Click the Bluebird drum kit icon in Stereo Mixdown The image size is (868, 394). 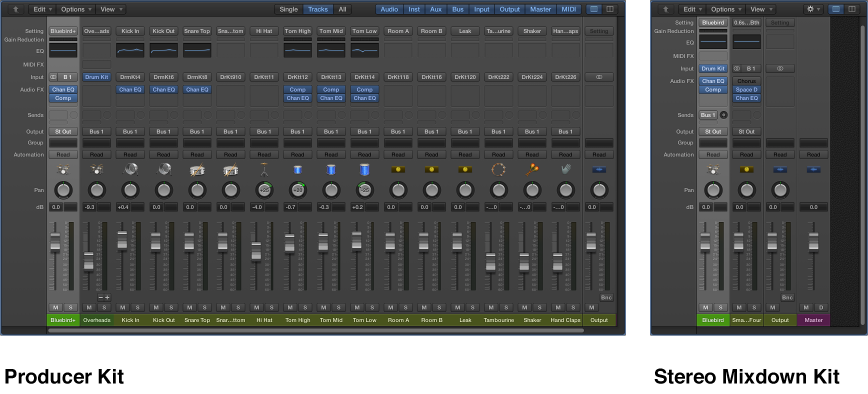pos(712,170)
